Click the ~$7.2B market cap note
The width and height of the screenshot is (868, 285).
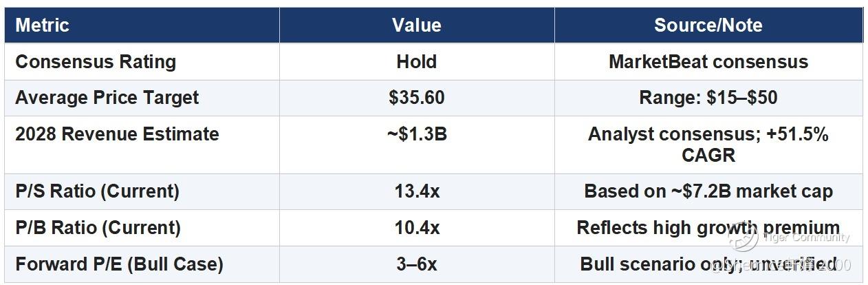pos(708,191)
